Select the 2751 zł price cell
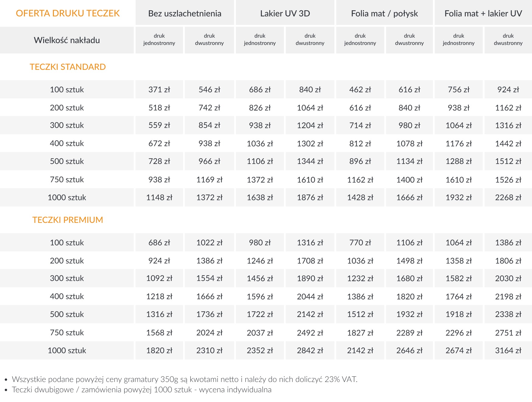Viewport: 532px width, 402px height. (x=508, y=332)
